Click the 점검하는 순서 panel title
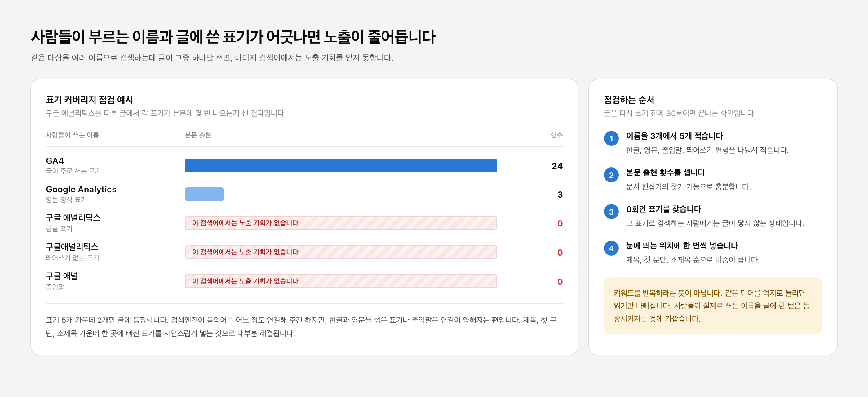The width and height of the screenshot is (868, 397). click(x=629, y=100)
